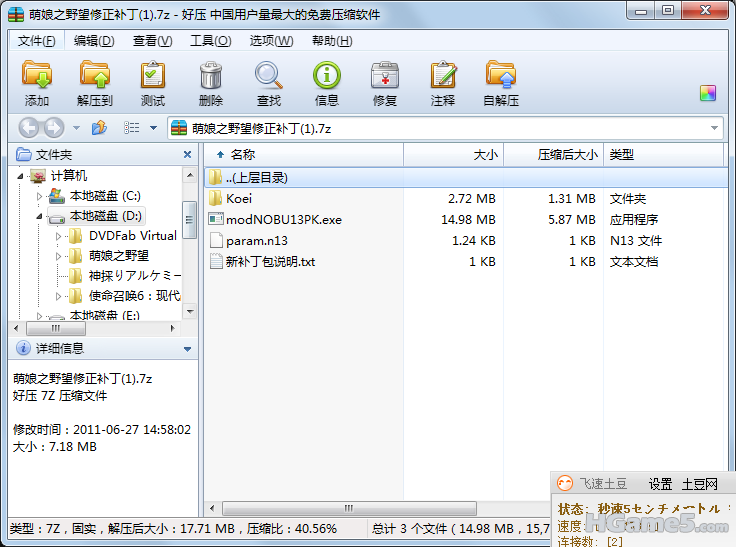Open the 信息 (Info) toolbar icon
Viewport: 736px width, 547px height.
tap(327, 75)
